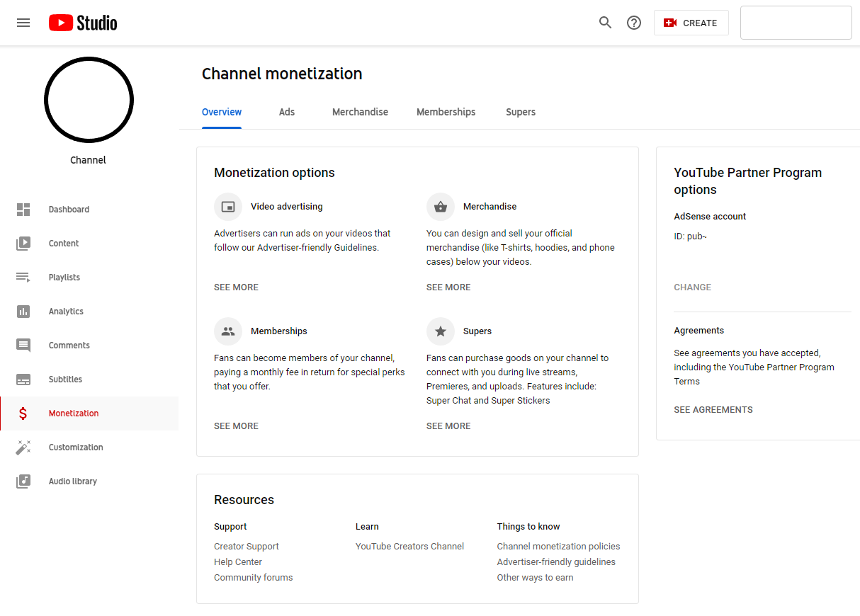Click the Memberships people icon
Image resolution: width=860 pixels, height=616 pixels.
coord(228,331)
